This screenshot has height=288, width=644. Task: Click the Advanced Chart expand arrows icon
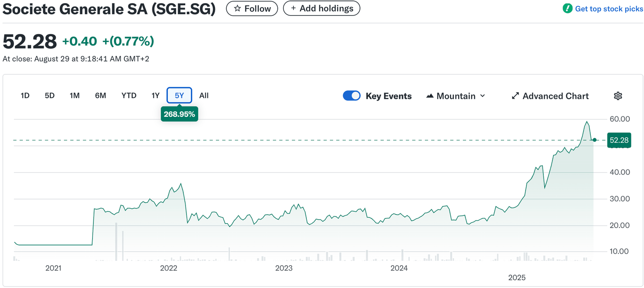click(x=515, y=96)
